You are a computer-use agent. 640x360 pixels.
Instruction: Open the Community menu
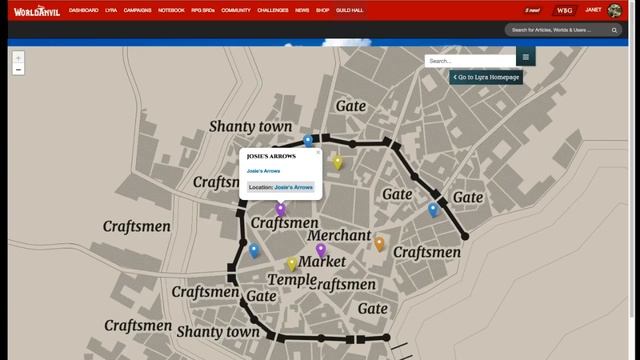[236, 10]
